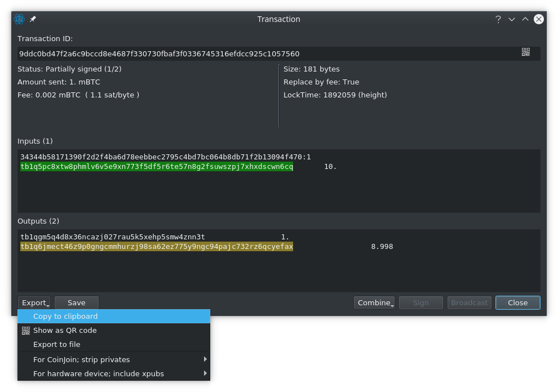Select Copy to clipboard menu item

click(114, 316)
